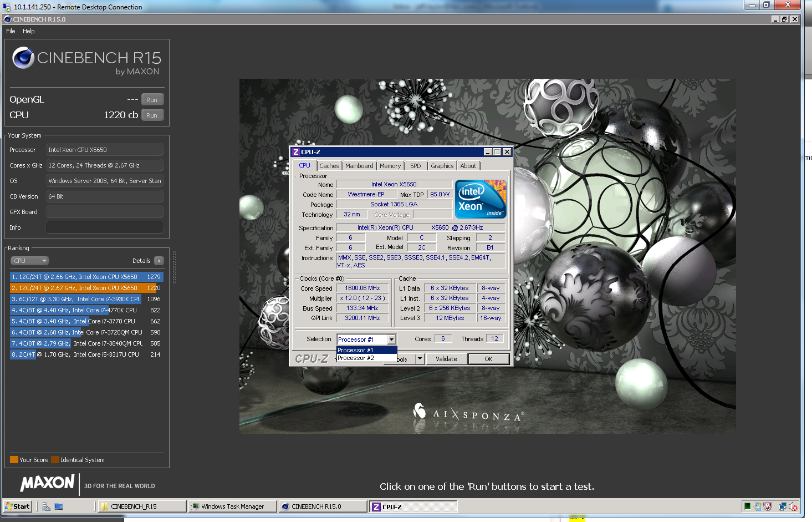Switch to the Graphics tab
The width and height of the screenshot is (812, 522).
pos(442,166)
